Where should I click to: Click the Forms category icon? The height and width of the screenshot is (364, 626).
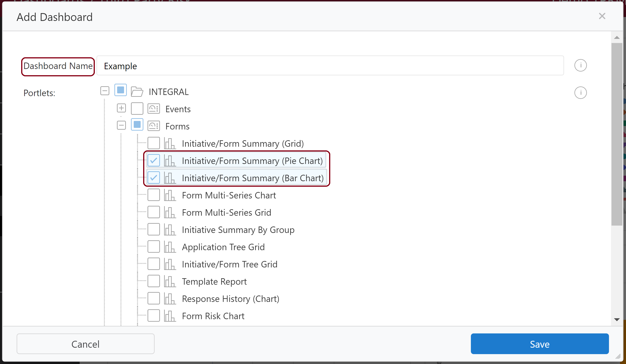[154, 126]
